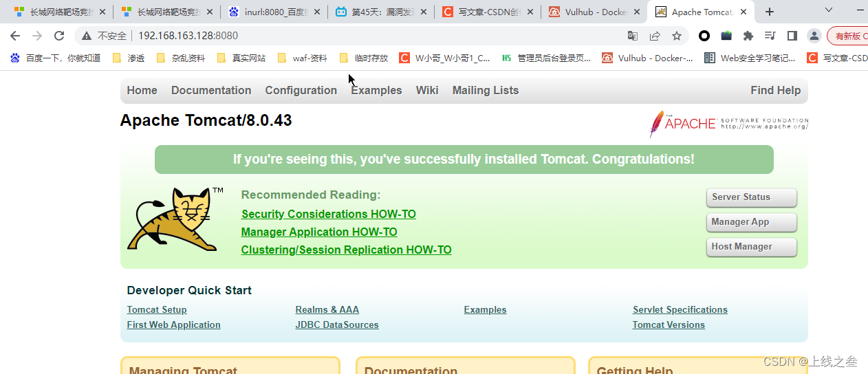Open 百度一下 bookmark
The height and width of the screenshot is (374, 868).
[56, 58]
